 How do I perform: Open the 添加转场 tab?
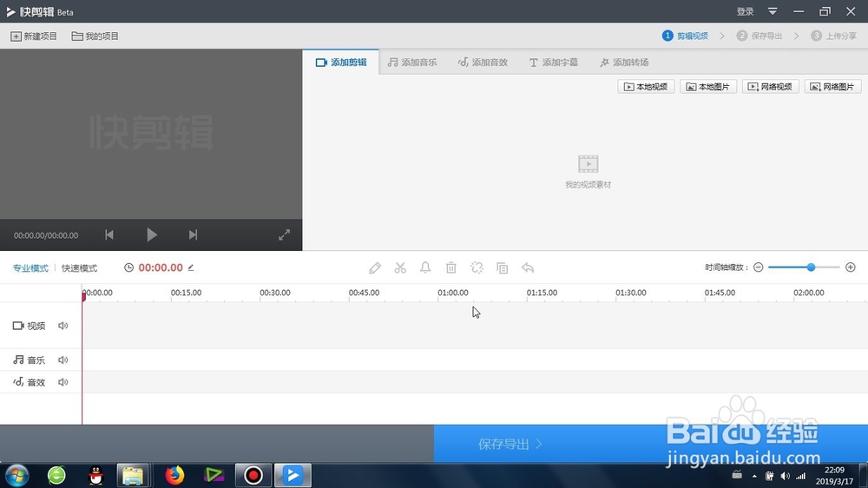624,62
